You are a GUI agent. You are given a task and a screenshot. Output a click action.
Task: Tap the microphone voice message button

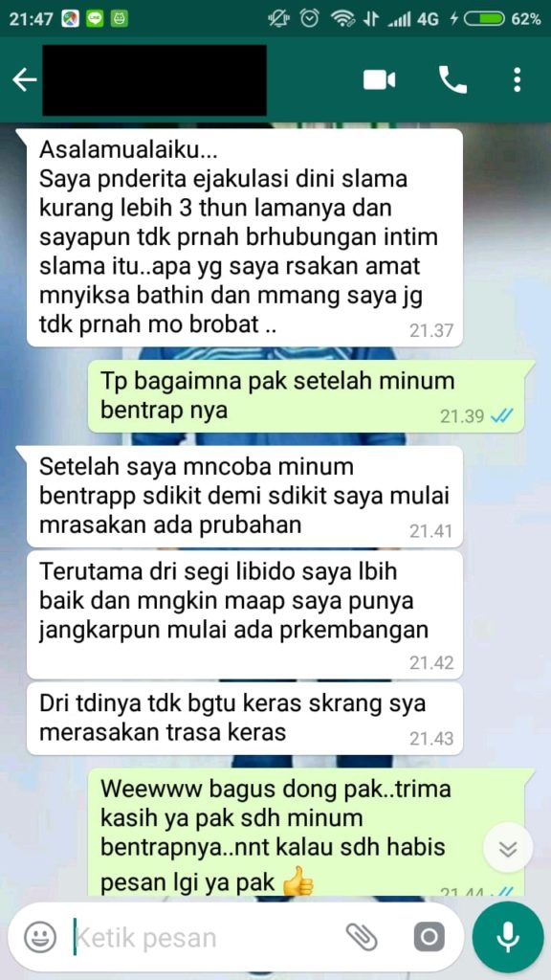tap(508, 937)
